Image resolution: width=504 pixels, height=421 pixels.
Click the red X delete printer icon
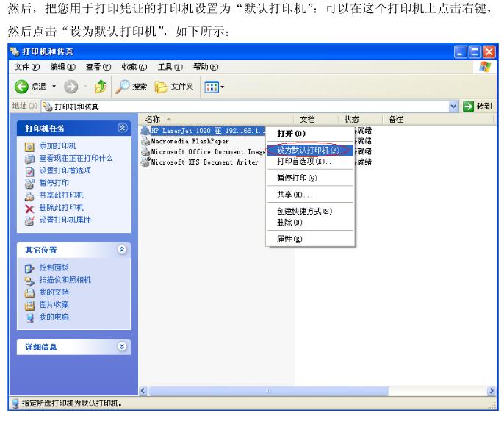click(x=29, y=209)
